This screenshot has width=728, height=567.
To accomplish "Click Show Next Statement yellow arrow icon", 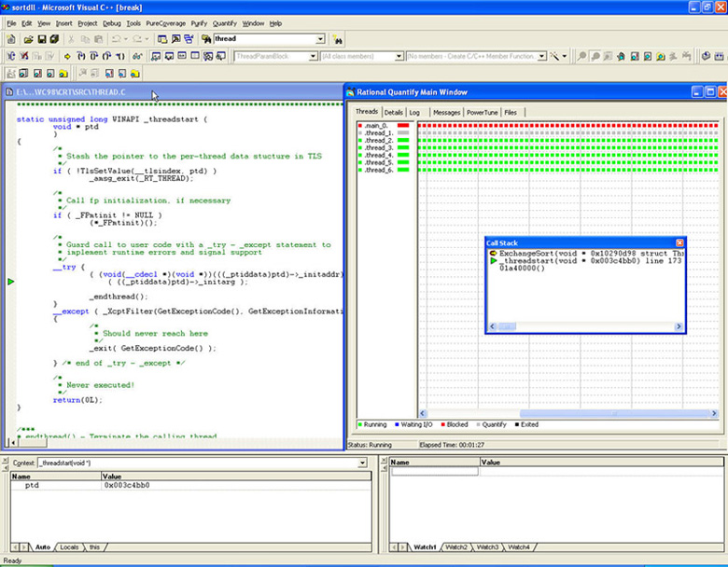I will 66,57.
